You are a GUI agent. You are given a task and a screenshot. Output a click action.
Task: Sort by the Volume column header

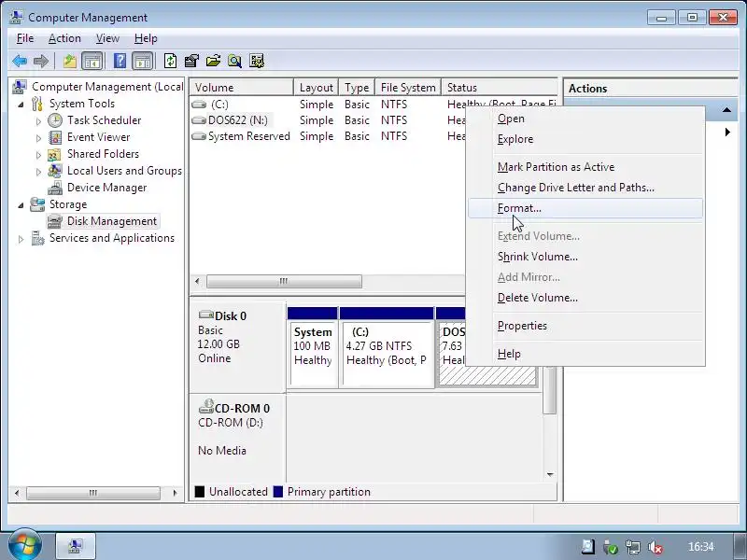pos(242,88)
